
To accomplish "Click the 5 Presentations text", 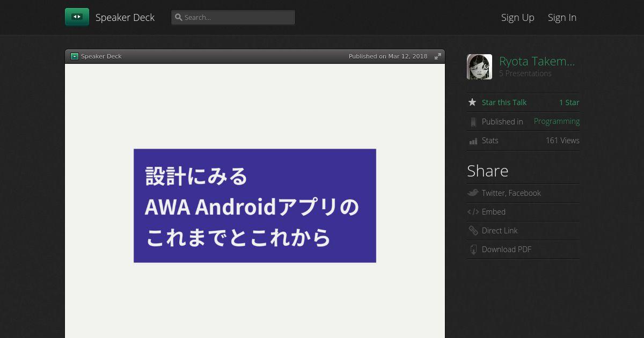I will (x=525, y=74).
